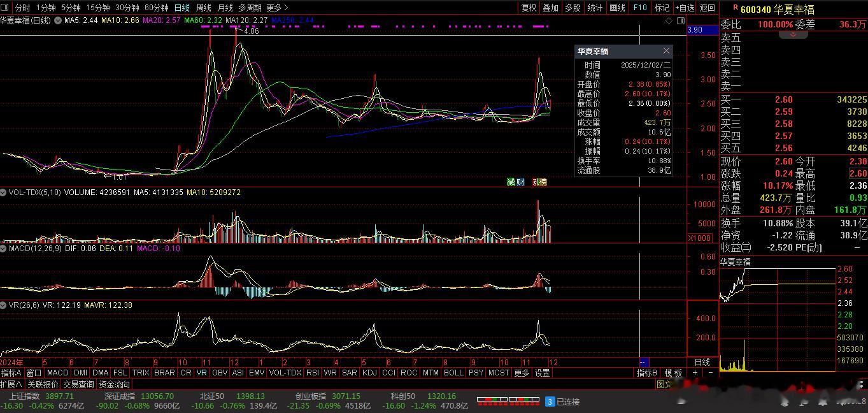The width and height of the screenshot is (868, 413).
Task: Click the 观榜 marker on the chart
Action: pos(539,182)
